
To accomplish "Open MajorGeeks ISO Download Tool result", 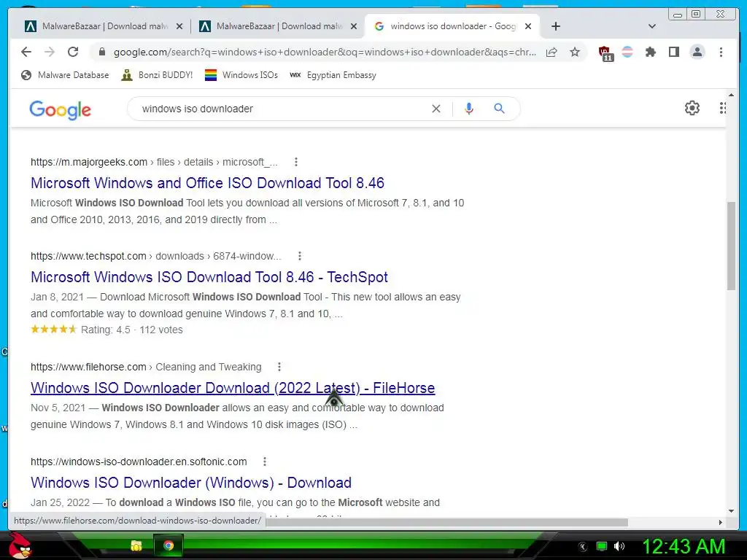I will (x=207, y=183).
